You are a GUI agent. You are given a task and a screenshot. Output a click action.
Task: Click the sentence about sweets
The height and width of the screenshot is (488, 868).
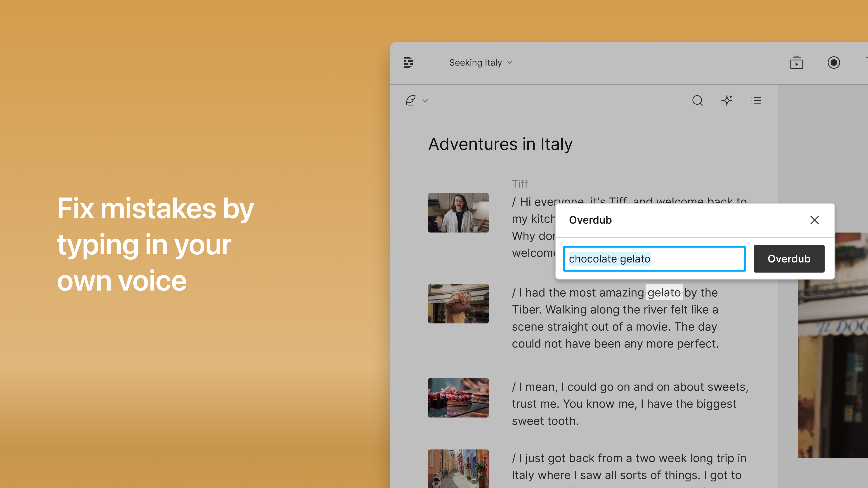coord(630,404)
